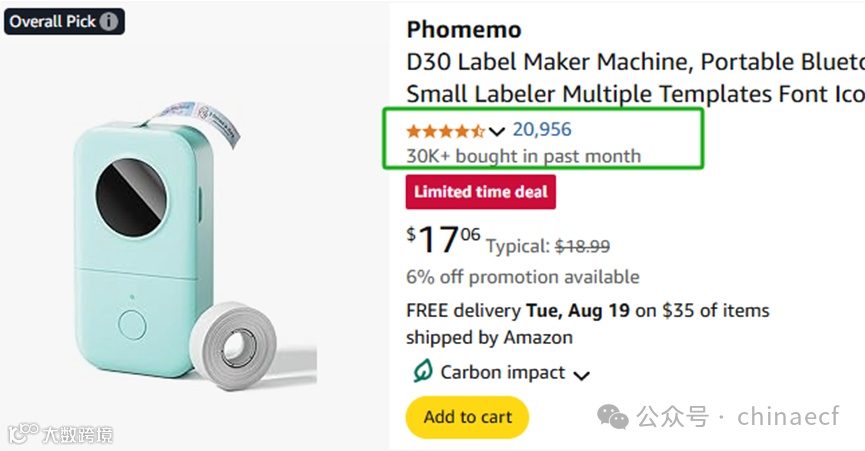
Task: Expand the star rating breakdown chevron
Action: pos(497,131)
